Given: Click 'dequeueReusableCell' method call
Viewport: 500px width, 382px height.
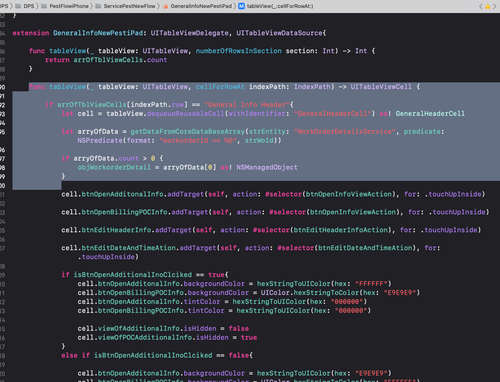Looking at the screenshot, I should 186,114.
